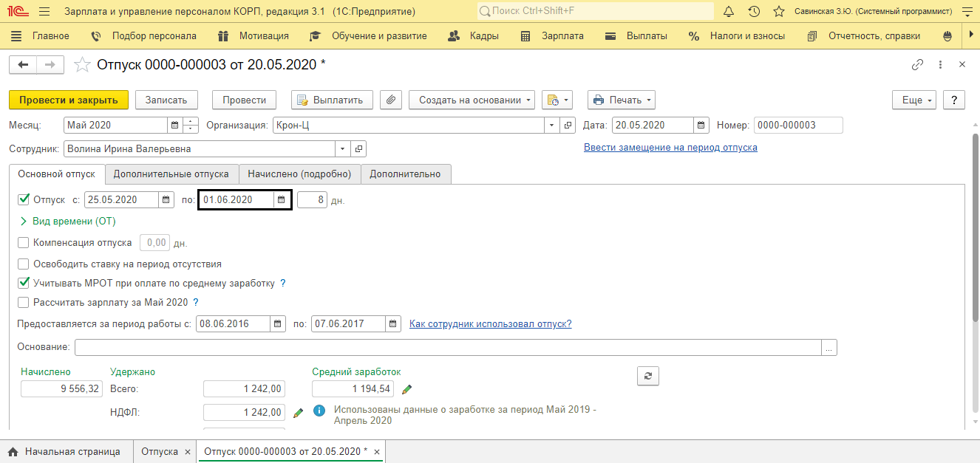Enable Освободить ставку на период отсутствия

tap(23, 264)
